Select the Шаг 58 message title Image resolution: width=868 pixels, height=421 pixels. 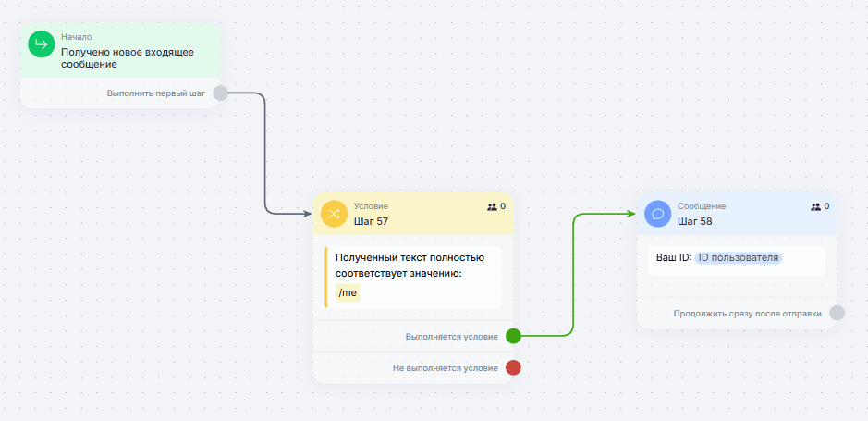pos(694,221)
